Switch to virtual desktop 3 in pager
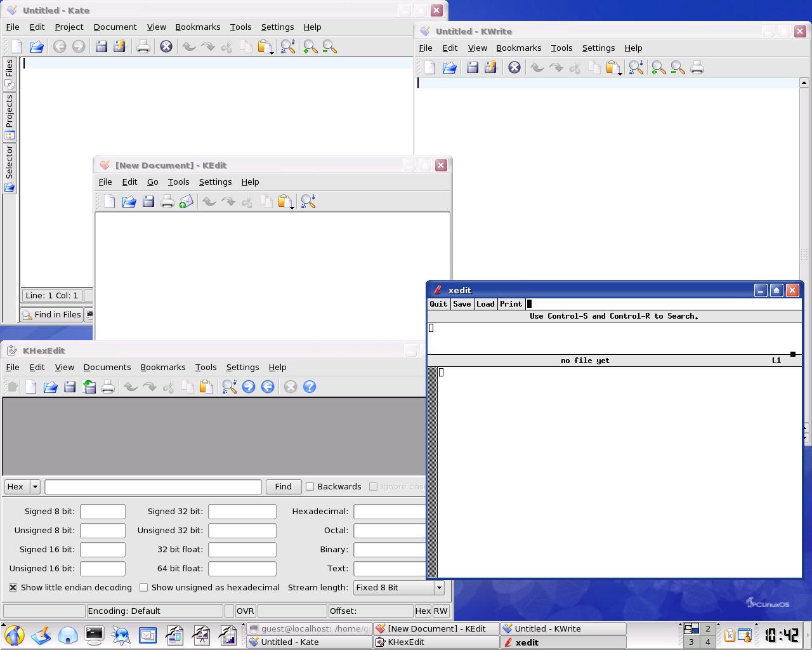Screen dimensions: 812x650 click(691, 642)
